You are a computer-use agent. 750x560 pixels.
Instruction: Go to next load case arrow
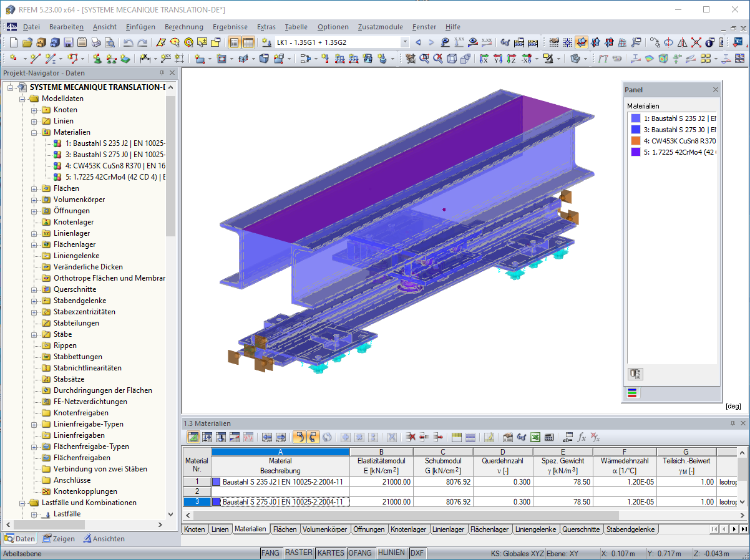pos(431,42)
